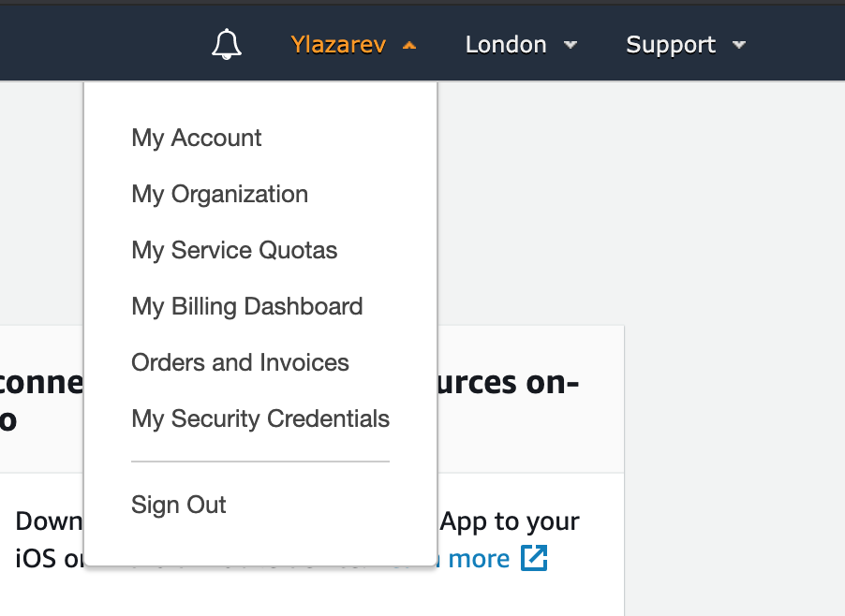This screenshot has width=845, height=616.
Task: Expand the London region dropdown arrow
Action: [571, 45]
